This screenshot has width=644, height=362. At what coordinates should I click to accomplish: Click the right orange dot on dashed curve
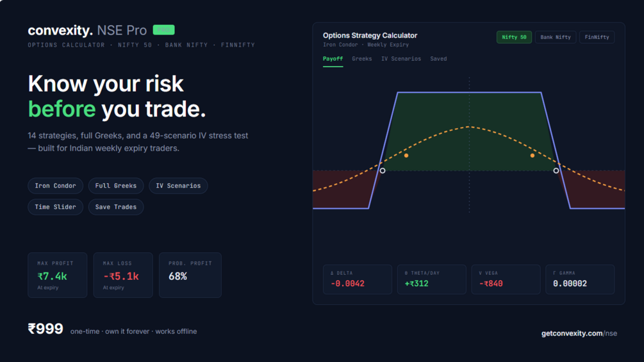pyautogui.click(x=533, y=156)
